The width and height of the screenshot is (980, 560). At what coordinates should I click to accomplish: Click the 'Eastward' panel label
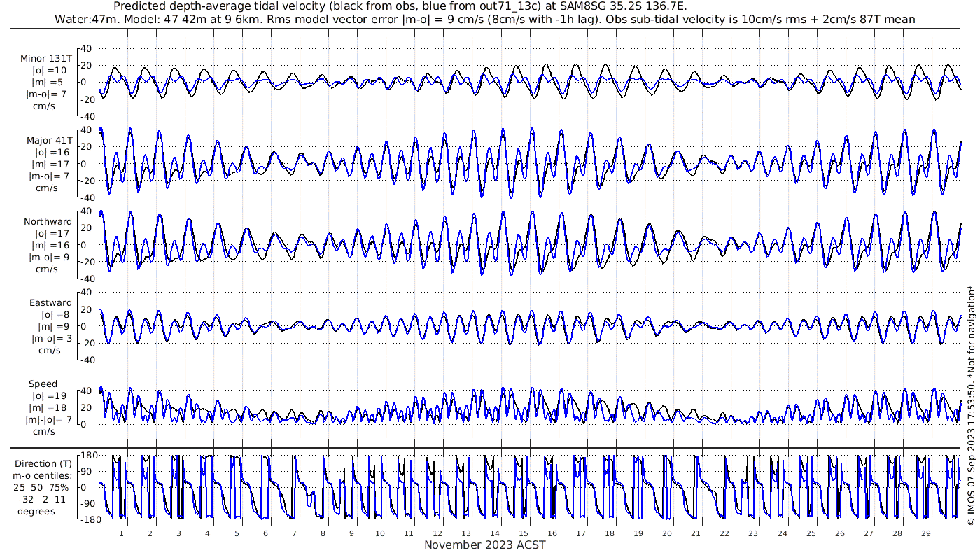[x=50, y=302]
